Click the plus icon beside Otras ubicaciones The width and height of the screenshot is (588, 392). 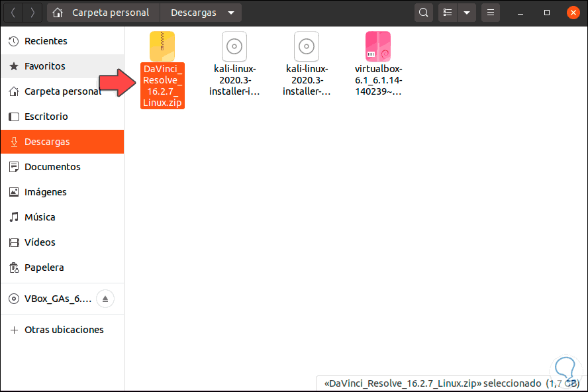[x=14, y=330]
